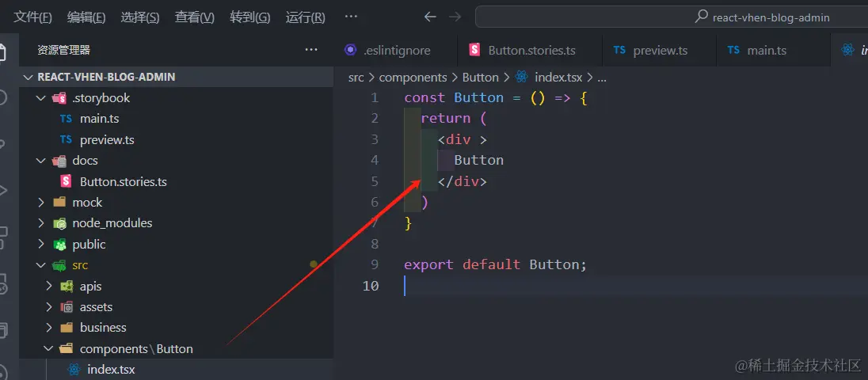This screenshot has width=868, height=380.
Task: Click the src breadcrumb segment
Action: [356, 78]
